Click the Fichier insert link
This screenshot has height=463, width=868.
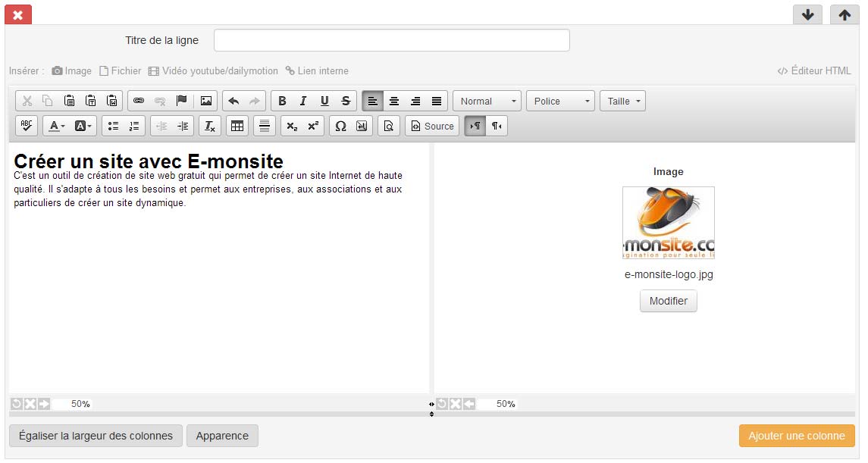pos(120,70)
